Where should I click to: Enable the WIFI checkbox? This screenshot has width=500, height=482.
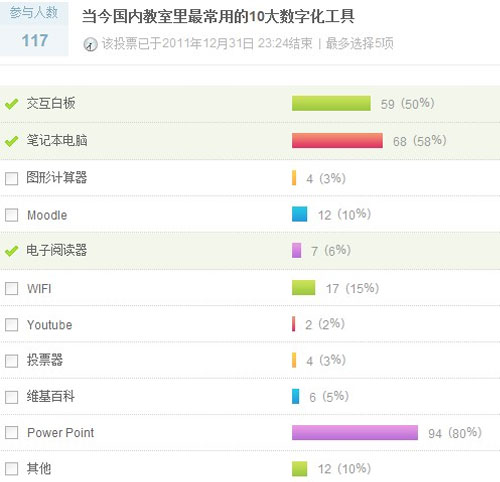pyautogui.click(x=11, y=288)
